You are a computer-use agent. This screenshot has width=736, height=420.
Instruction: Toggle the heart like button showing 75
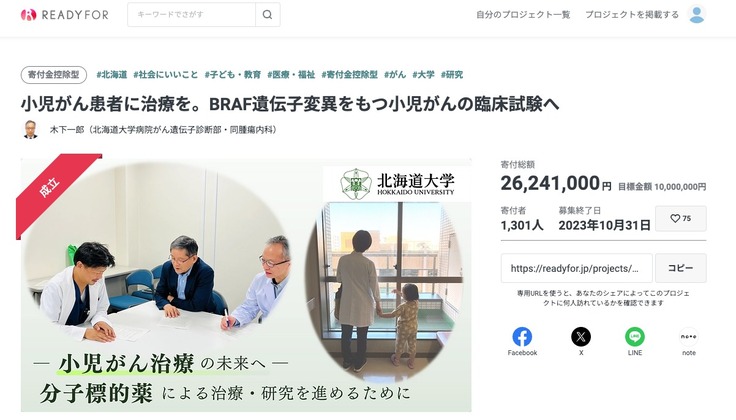(681, 218)
